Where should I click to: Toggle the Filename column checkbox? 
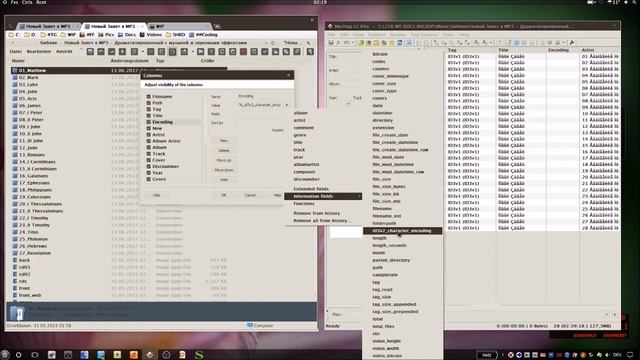[x=149, y=97]
